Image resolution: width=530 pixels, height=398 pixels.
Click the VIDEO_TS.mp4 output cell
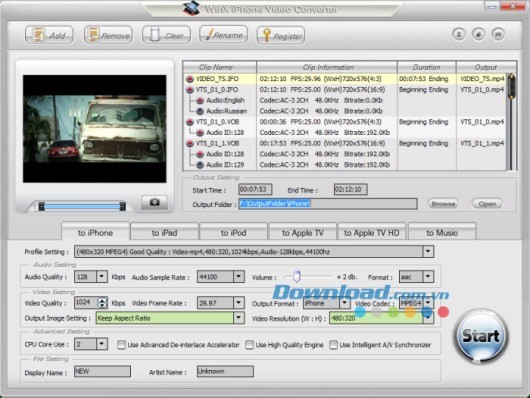click(x=482, y=79)
